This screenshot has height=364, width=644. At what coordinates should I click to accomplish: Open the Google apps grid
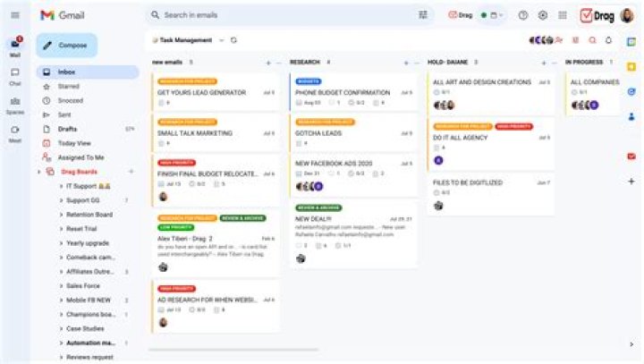(563, 15)
